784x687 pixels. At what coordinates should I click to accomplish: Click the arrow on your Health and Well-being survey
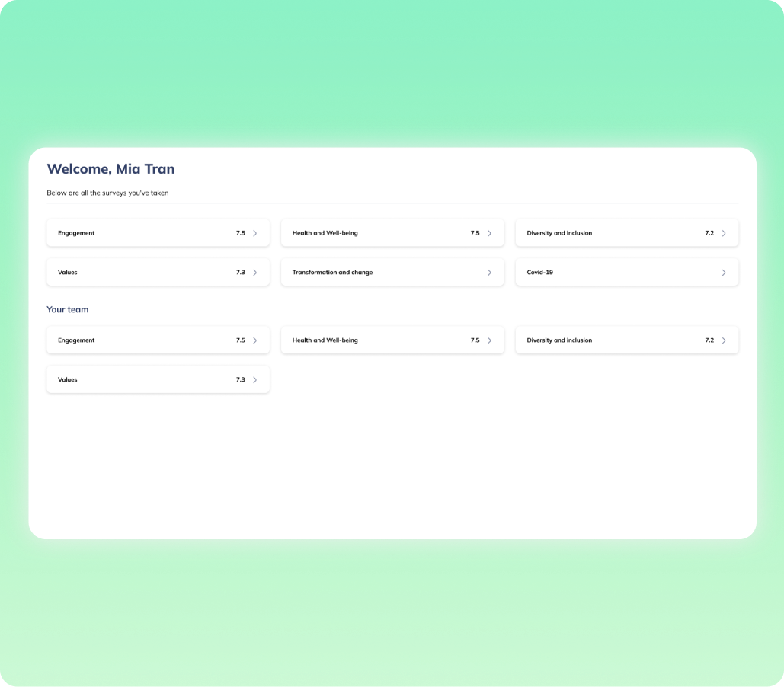[x=489, y=233]
